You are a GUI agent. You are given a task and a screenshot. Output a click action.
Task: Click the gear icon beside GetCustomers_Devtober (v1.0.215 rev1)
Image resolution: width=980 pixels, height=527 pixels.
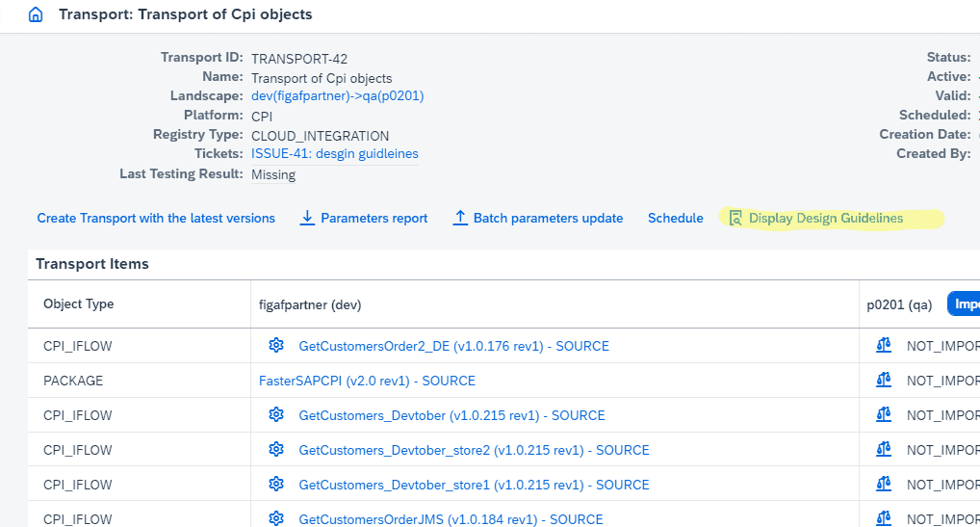click(276, 414)
